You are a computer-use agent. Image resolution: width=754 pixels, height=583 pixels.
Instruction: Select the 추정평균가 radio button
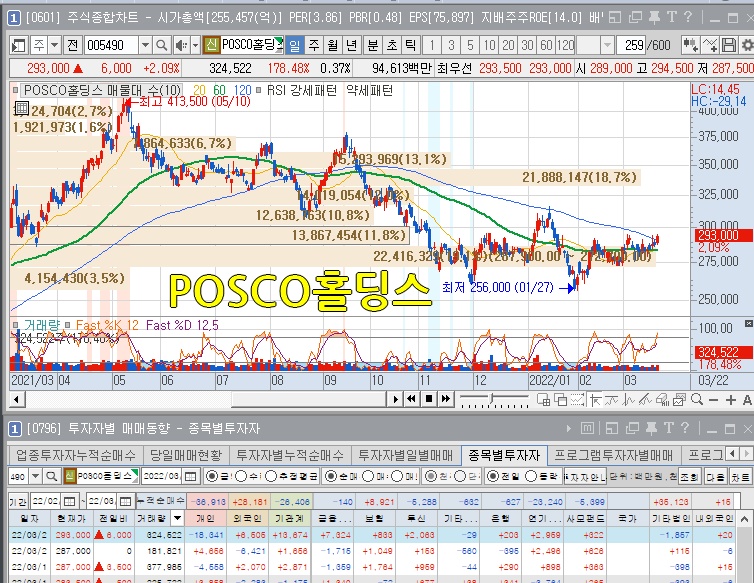pos(271,476)
